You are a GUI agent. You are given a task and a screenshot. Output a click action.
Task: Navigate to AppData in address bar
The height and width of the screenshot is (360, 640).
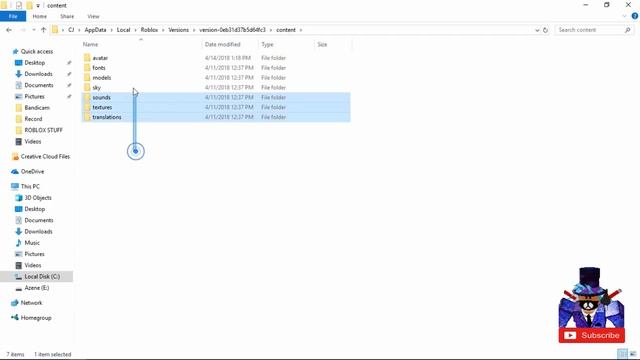click(x=95, y=30)
